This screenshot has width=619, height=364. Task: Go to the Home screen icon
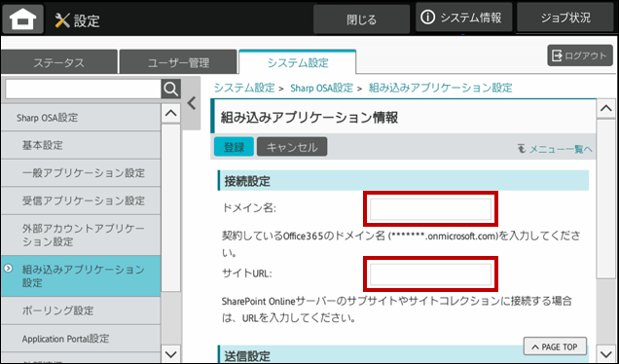point(22,18)
